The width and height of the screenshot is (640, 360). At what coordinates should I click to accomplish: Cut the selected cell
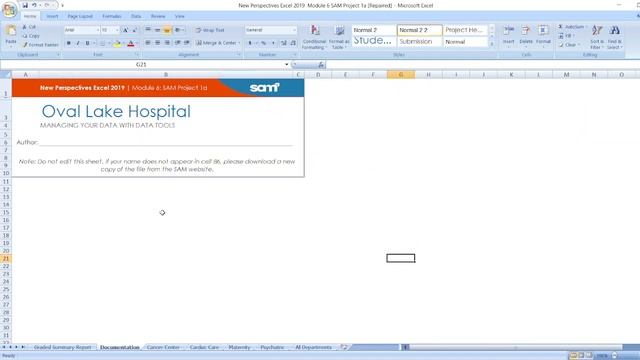click(x=29, y=27)
